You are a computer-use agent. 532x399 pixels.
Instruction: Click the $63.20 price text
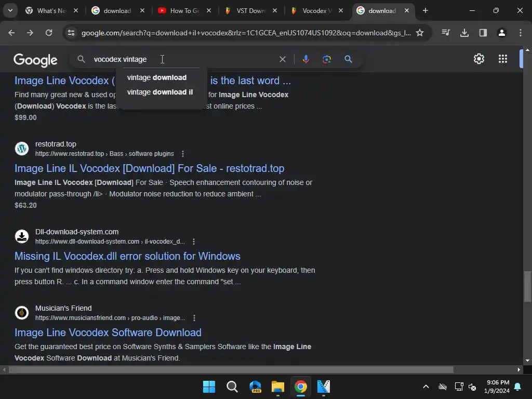pos(25,205)
